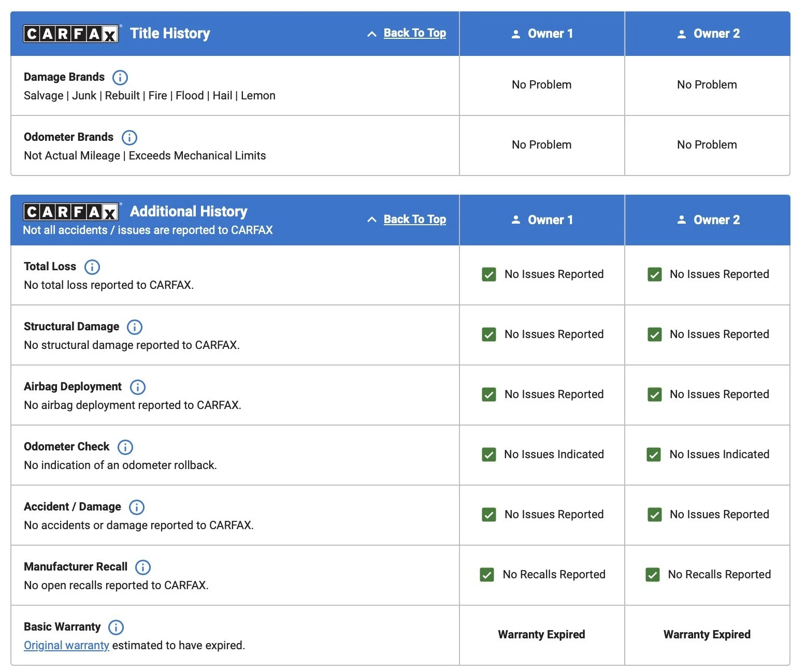Click Odometer Check checkmark under Owner 1
This screenshot has height=672, width=806.
coord(489,455)
